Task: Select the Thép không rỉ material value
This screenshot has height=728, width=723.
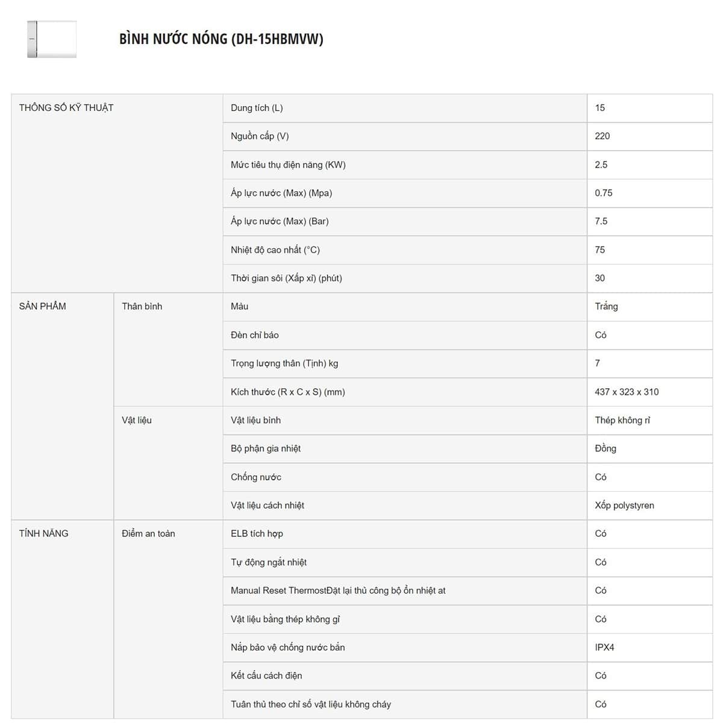Action: point(622,420)
